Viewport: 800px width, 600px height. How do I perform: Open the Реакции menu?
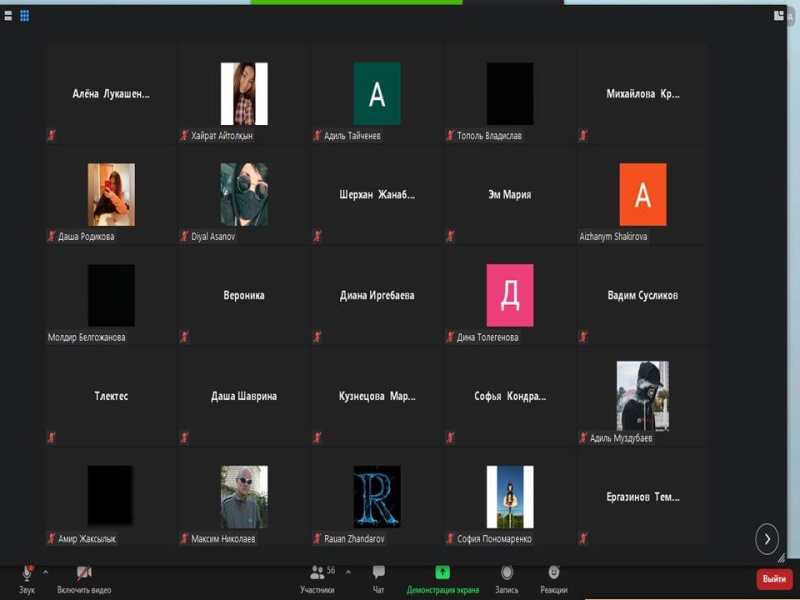click(554, 580)
